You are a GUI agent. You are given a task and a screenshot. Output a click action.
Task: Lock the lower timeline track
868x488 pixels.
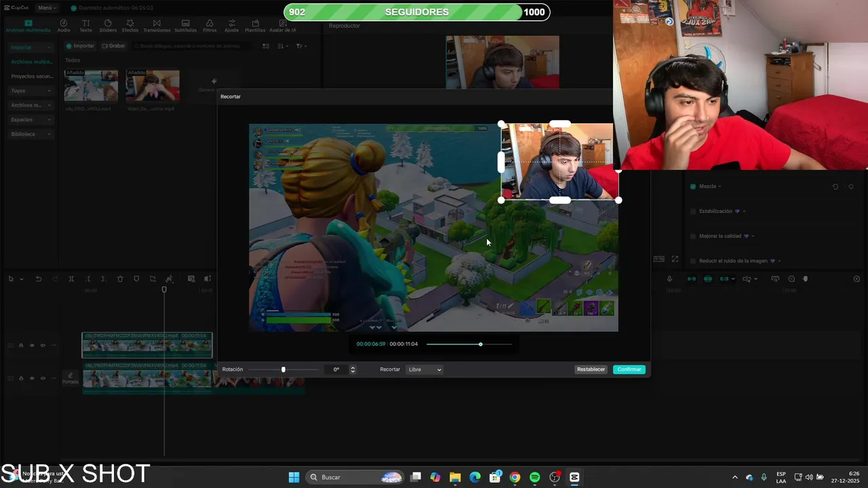(21, 378)
